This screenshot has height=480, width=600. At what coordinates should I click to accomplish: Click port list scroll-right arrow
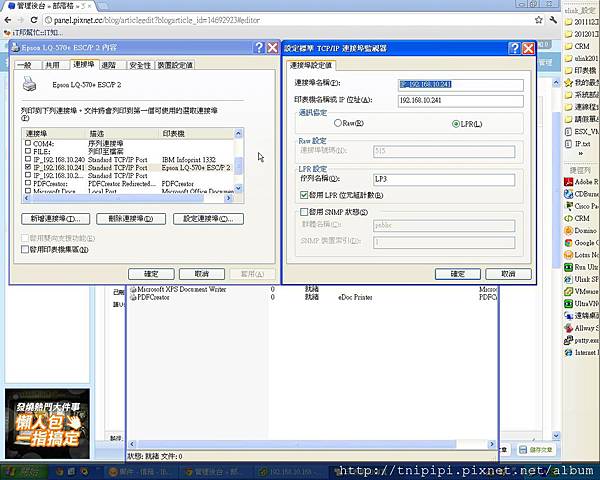click(228, 198)
